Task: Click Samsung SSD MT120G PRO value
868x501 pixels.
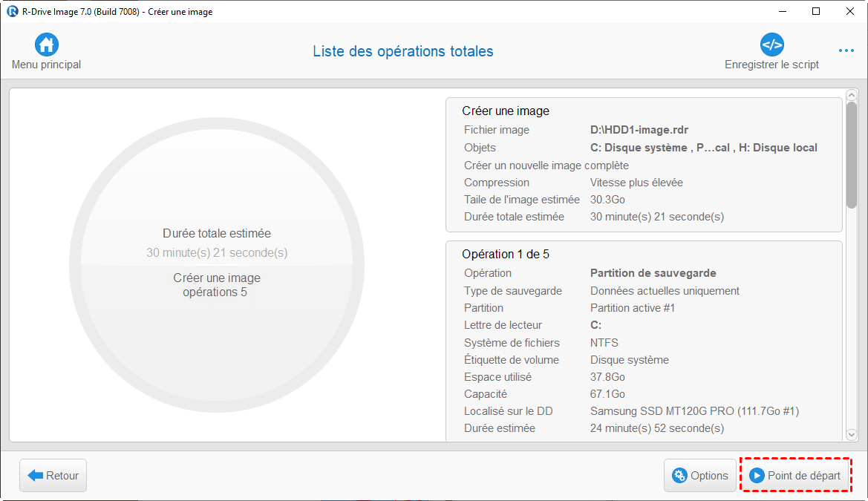Action: pos(694,411)
